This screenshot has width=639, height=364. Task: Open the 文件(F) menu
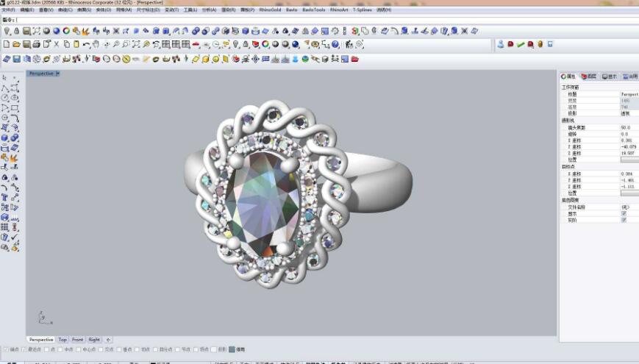click(x=8, y=10)
